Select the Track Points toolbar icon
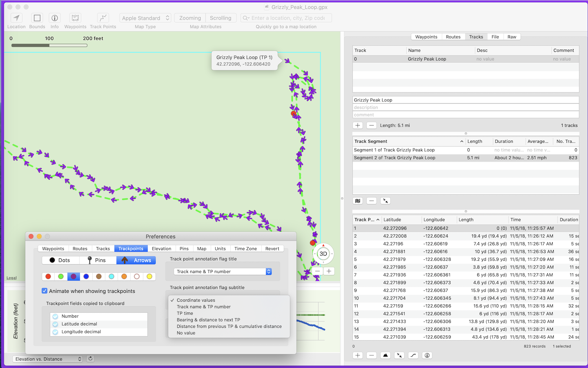 102,18
